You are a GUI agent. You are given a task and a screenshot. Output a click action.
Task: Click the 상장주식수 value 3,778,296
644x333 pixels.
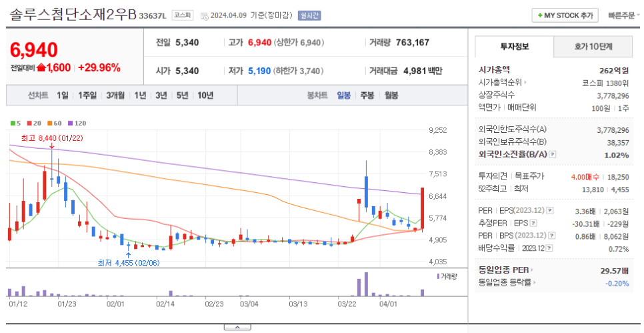(613, 95)
